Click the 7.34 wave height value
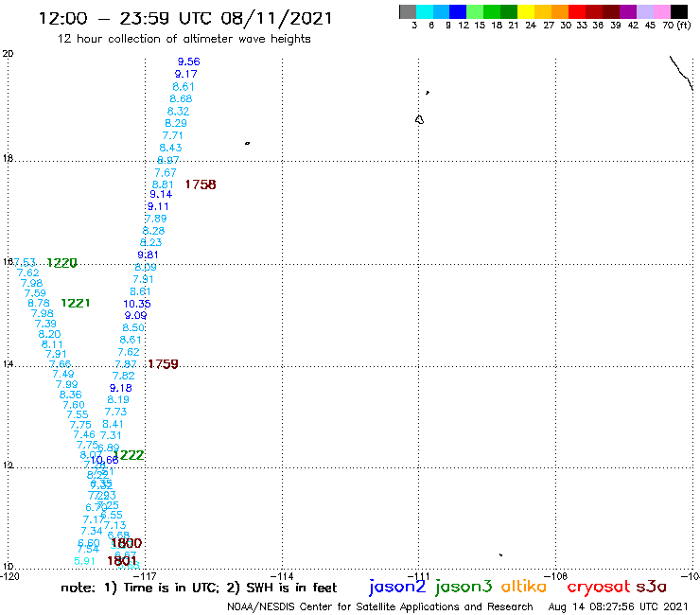This screenshot has width=700, height=615. point(92,531)
